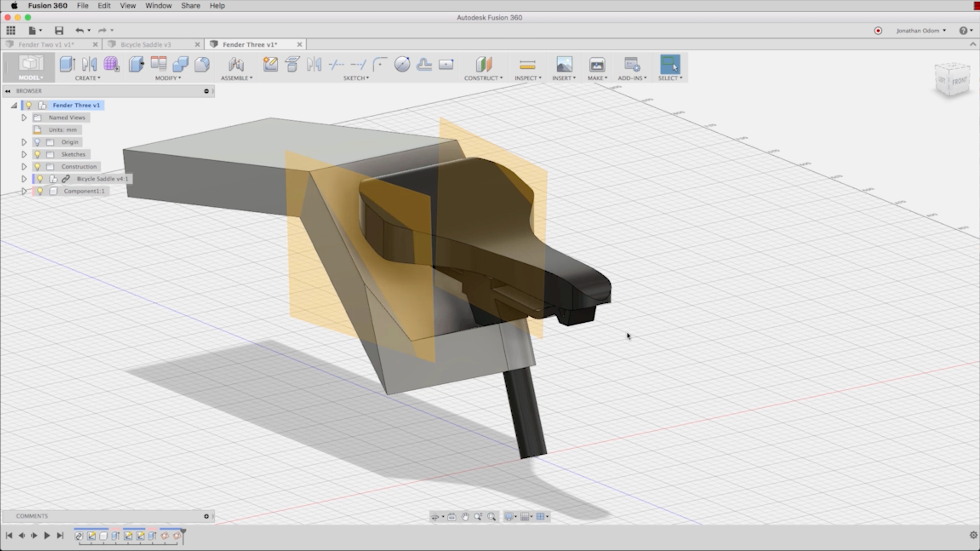Open the Window menu in menu bar

click(158, 6)
